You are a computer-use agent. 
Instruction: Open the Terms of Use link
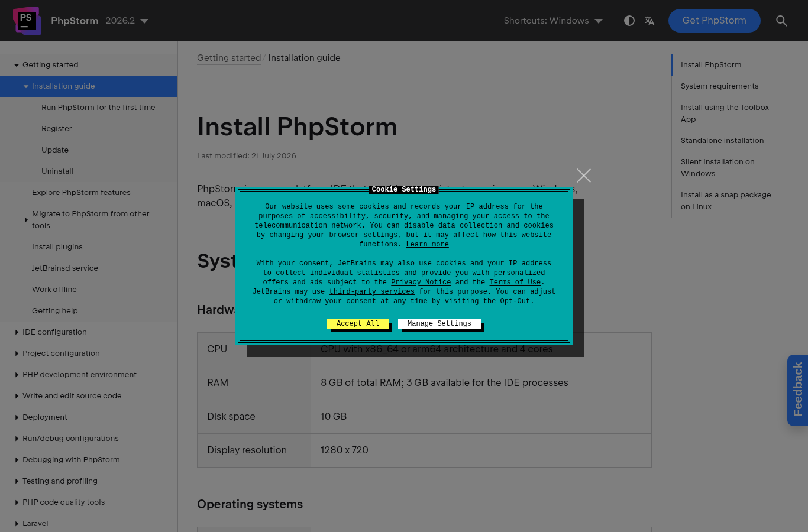pyautogui.click(x=515, y=283)
